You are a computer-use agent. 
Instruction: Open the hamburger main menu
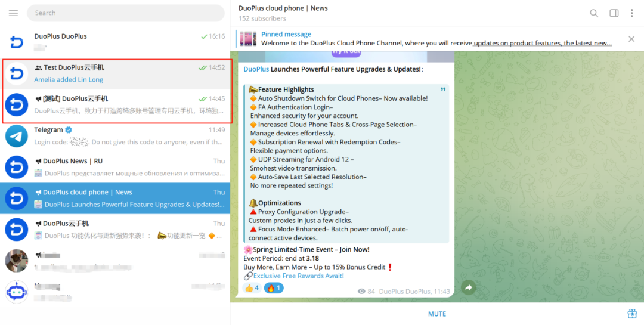tap(14, 13)
